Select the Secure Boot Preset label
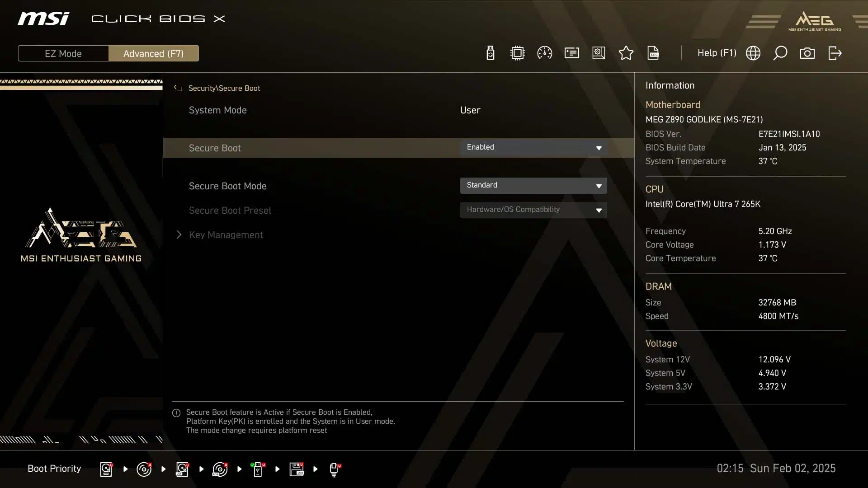Image resolution: width=868 pixels, height=488 pixels. [230, 211]
